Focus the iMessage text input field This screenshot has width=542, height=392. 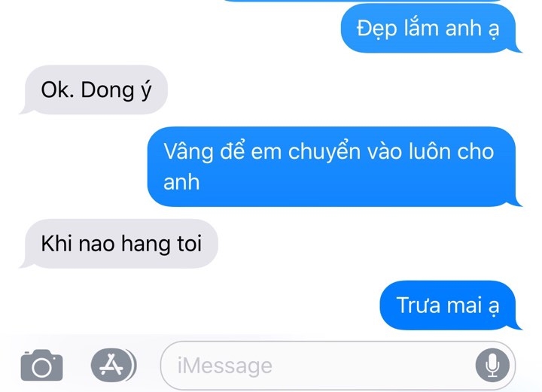click(x=338, y=366)
